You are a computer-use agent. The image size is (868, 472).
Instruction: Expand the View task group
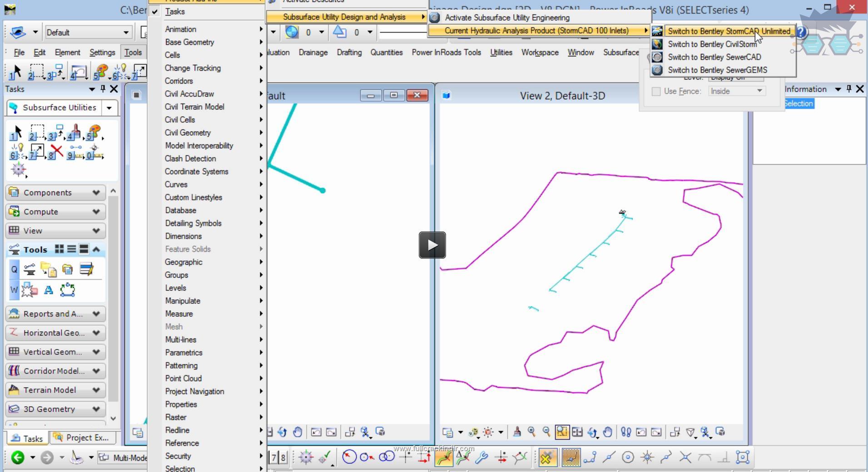(56, 231)
